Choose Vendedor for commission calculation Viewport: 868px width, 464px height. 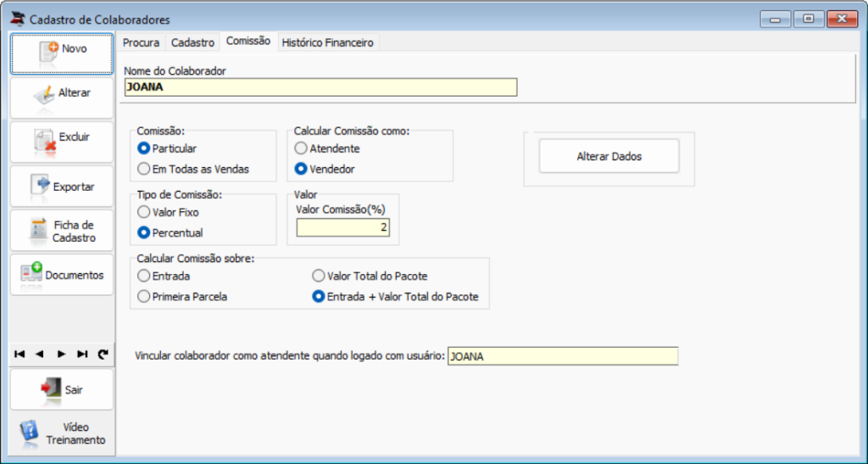[x=325, y=169]
